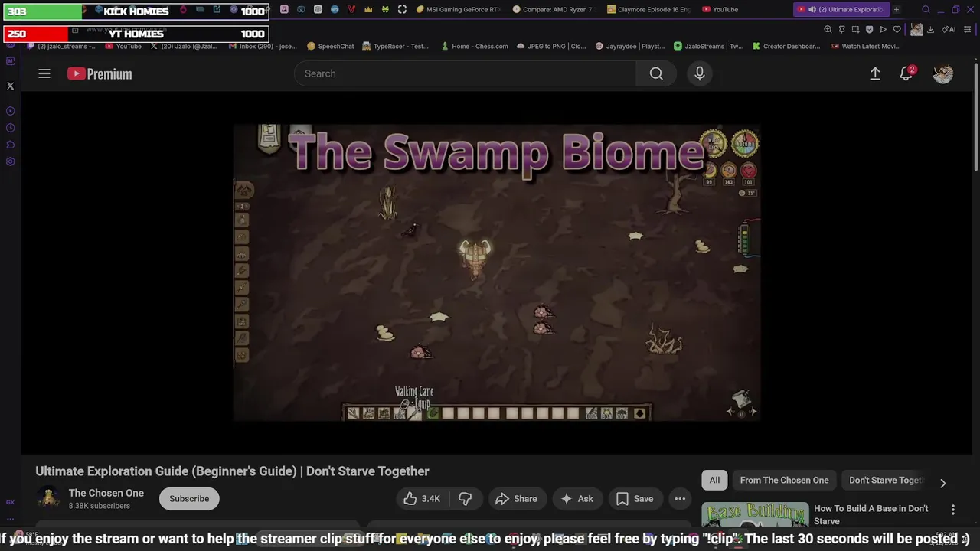
Task: Click the Share button
Action: click(517, 499)
